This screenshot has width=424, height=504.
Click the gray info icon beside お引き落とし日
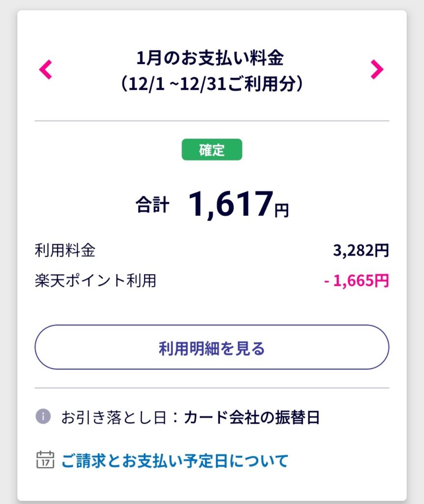43,417
